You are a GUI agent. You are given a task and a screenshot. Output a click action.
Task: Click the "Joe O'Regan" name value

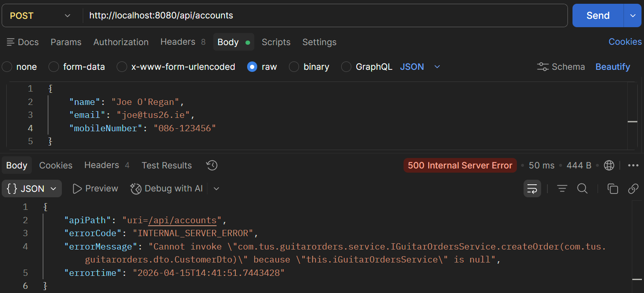[x=145, y=102]
